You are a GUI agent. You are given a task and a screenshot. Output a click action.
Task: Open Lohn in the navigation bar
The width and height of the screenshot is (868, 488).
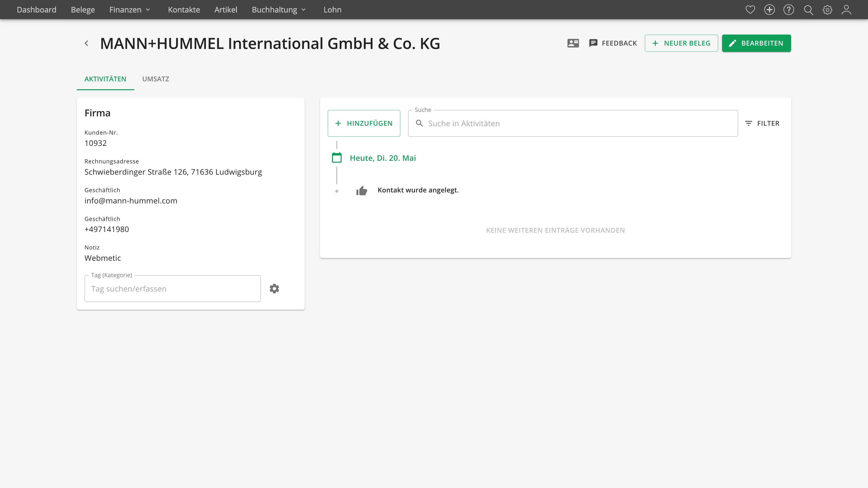click(332, 9)
